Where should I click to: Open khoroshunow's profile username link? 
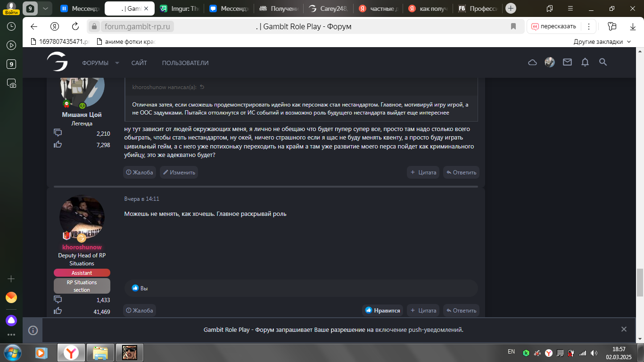tap(82, 247)
